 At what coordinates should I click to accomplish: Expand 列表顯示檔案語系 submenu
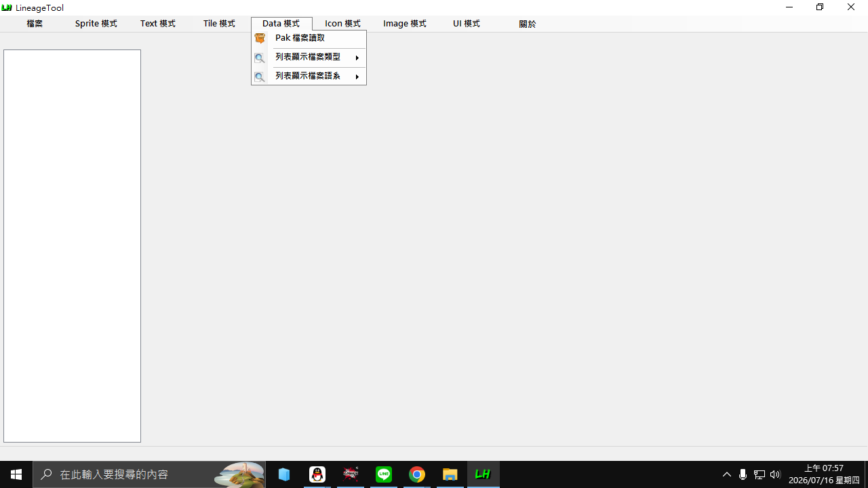[309, 77]
